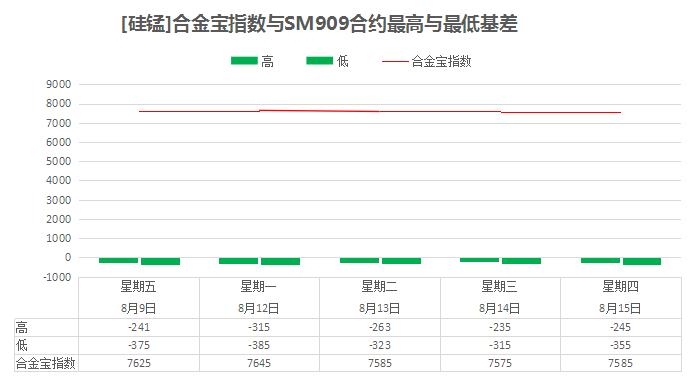The image size is (696, 386).
Task: Select y-axis label -1000
Action: 57,277
